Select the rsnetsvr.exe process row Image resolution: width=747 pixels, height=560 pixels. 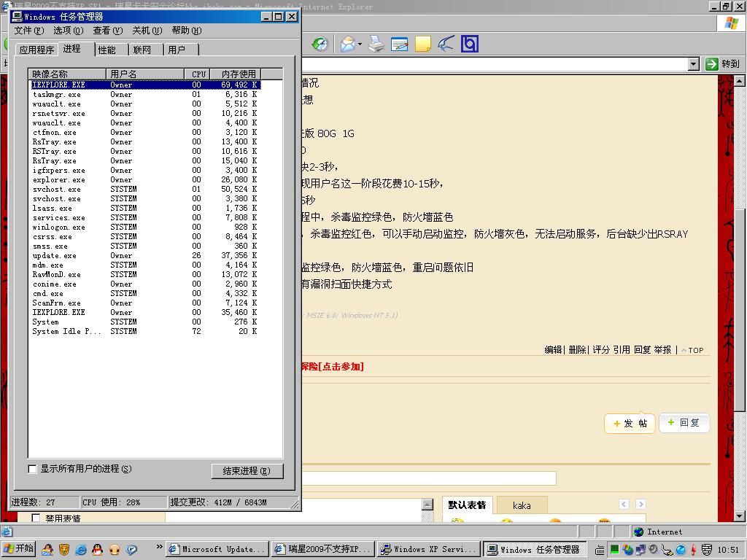[145, 113]
